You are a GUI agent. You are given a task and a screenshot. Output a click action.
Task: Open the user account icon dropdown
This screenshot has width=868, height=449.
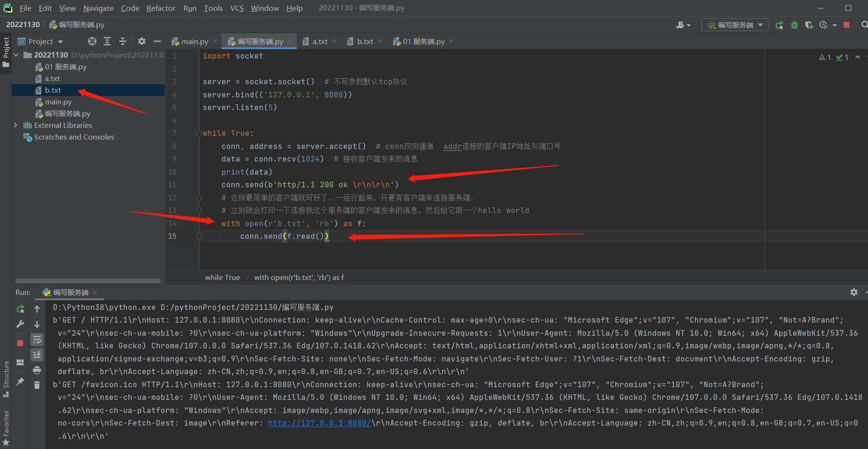[x=683, y=25]
